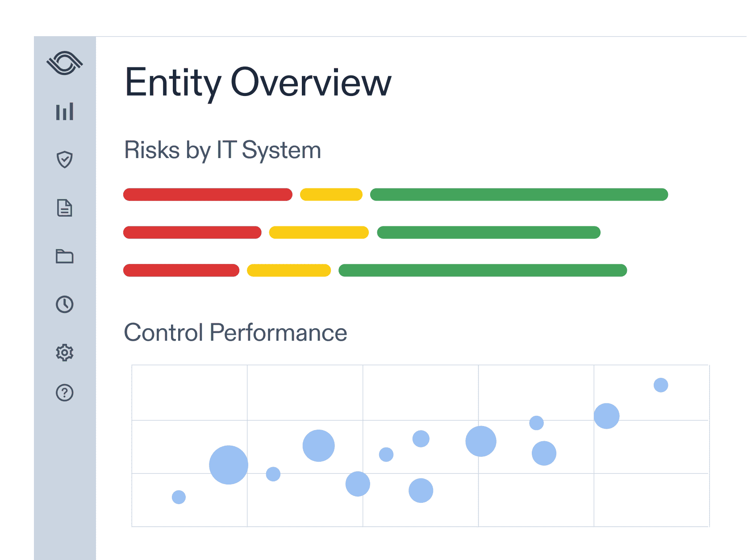Click the green bar in the third row
The image size is (747, 560).
(483, 270)
